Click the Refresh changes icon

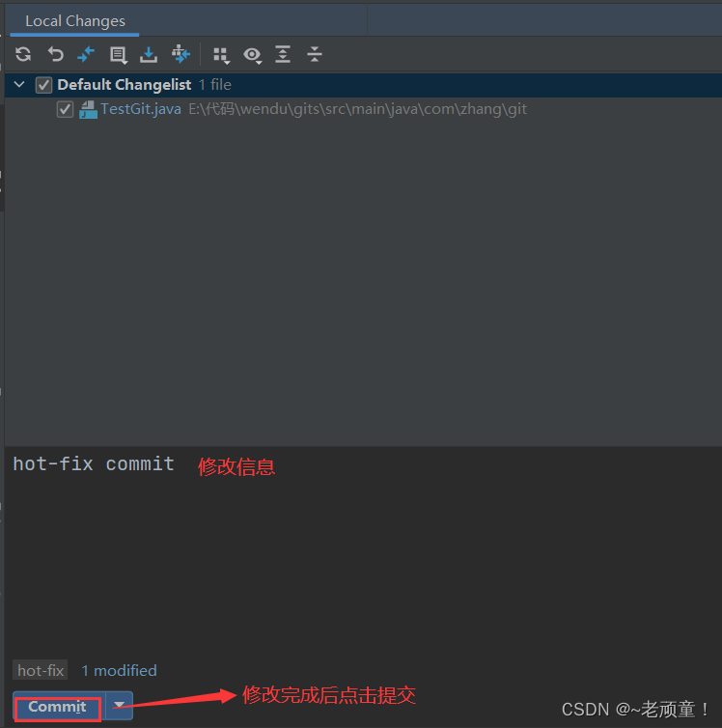23,54
